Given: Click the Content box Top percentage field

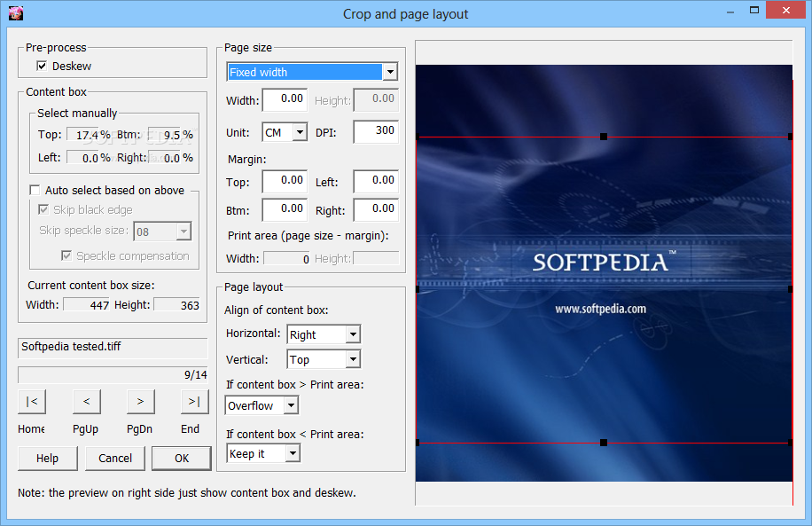Looking at the screenshot, I should 82,135.
